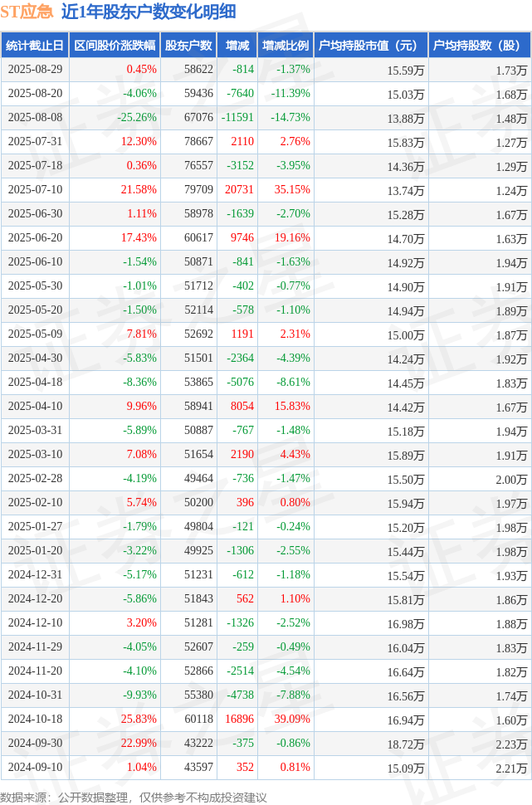Image resolution: width=532 pixels, height=805 pixels.
Task: Select the 户均持股市值（元） header
Action: [x=371, y=46]
